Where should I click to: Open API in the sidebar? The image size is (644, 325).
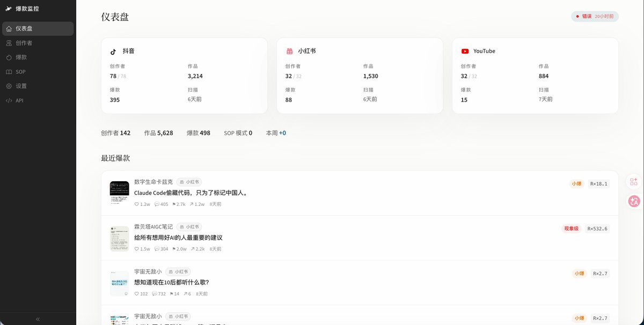coord(38,100)
